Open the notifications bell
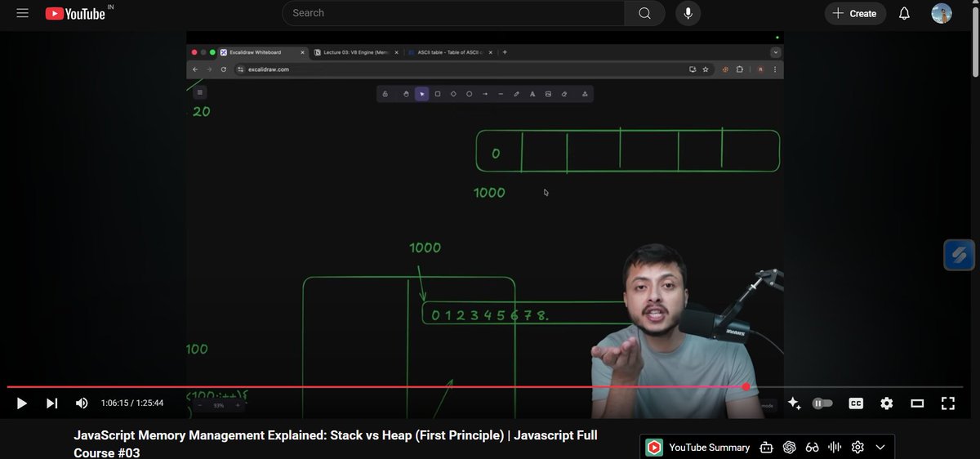This screenshot has width=980, height=459. 904,13
